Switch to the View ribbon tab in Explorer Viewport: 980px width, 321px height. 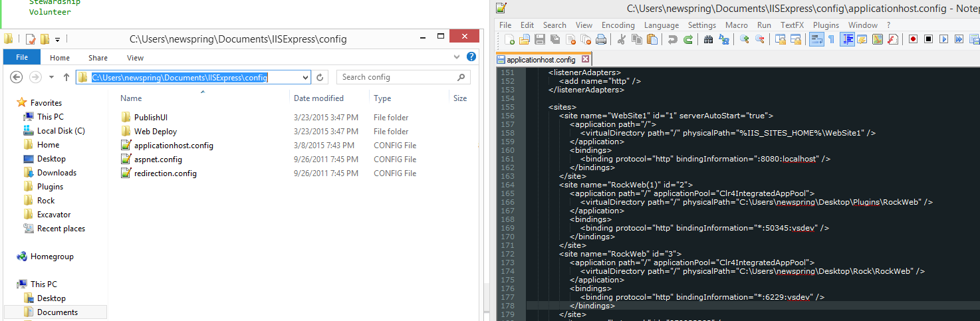pos(135,58)
